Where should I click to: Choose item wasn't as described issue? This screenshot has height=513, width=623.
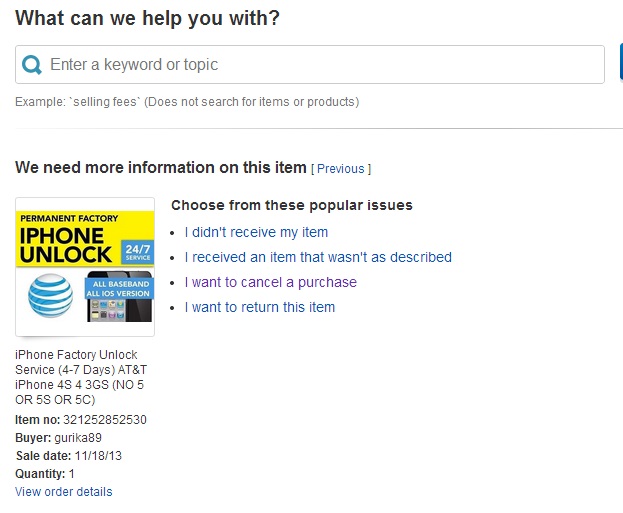pos(318,257)
